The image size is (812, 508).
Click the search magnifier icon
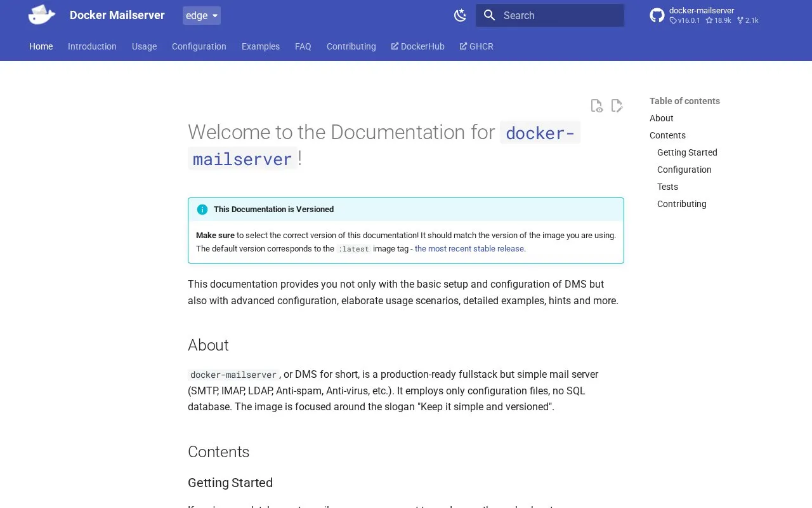click(489, 15)
